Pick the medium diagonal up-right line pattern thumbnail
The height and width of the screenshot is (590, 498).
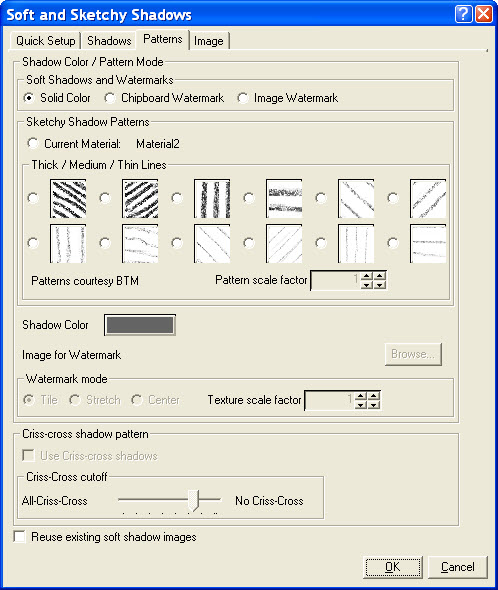pos(428,199)
